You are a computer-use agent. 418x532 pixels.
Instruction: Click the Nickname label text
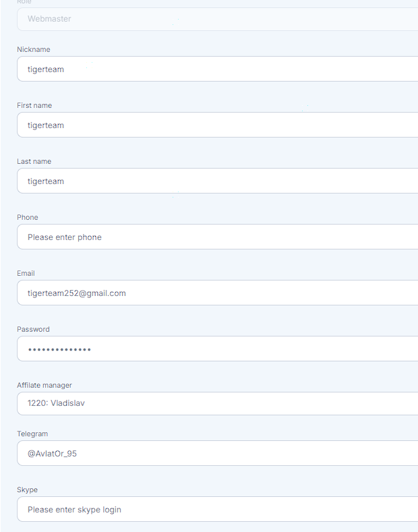[34, 49]
